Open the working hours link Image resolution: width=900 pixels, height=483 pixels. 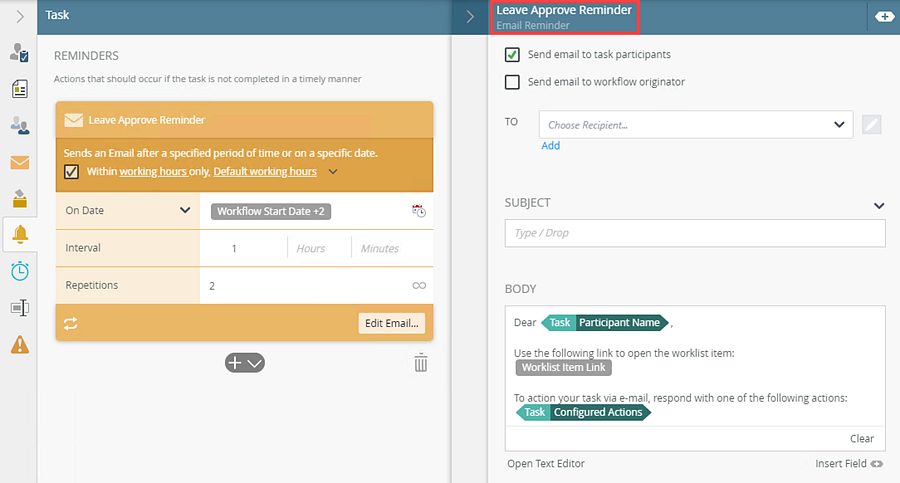(153, 171)
